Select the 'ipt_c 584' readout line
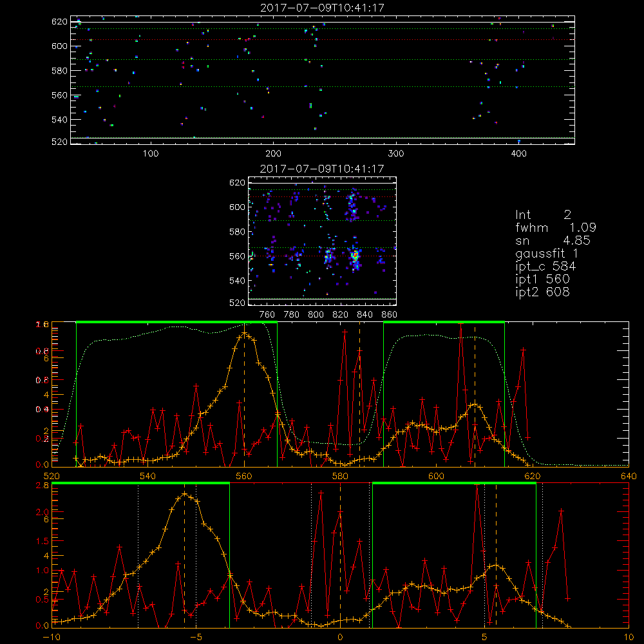The image size is (644, 644). tap(546, 267)
